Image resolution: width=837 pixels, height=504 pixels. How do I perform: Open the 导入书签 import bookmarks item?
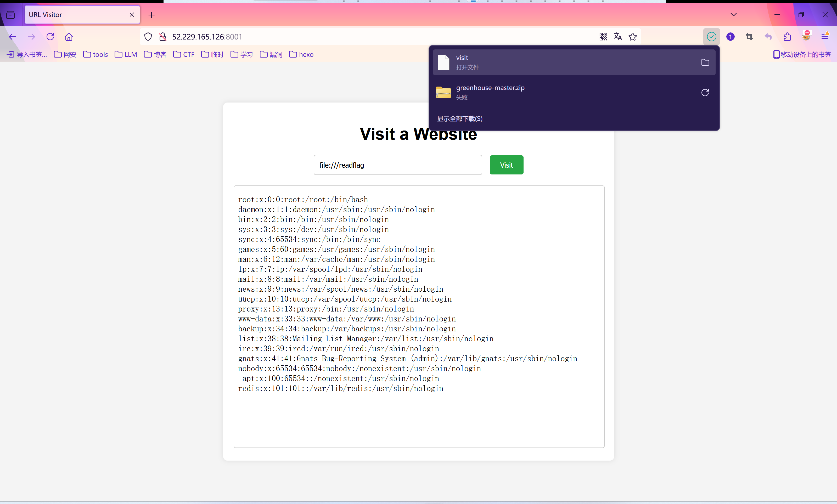coord(27,54)
